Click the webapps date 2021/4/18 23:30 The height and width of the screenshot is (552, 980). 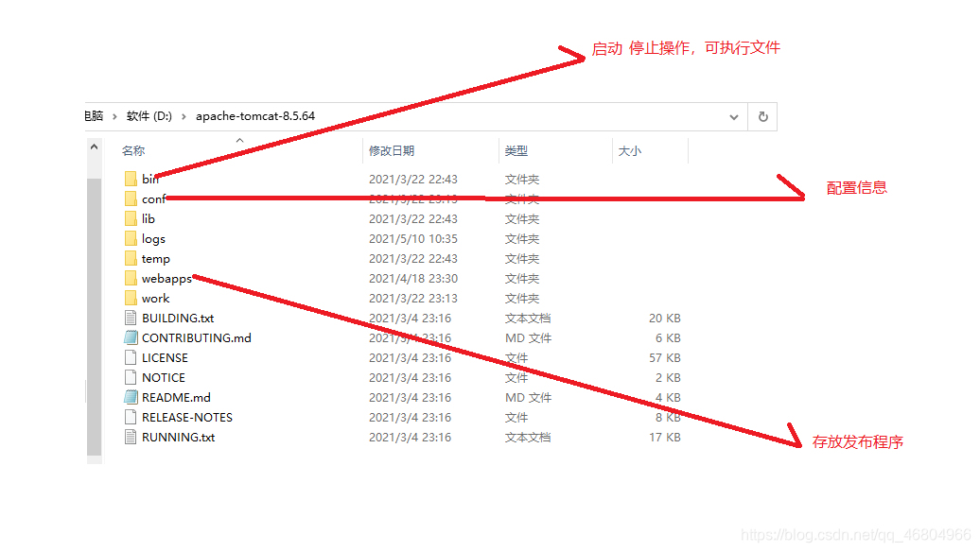point(413,279)
